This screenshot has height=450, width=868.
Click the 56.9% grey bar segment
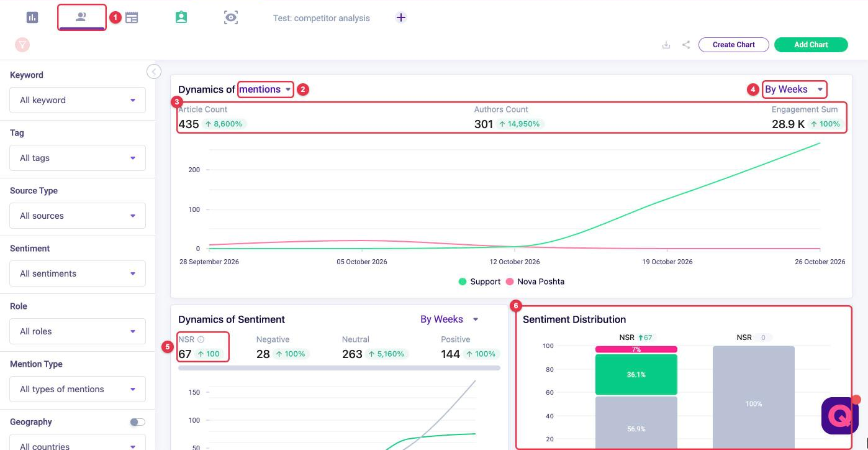tap(636, 423)
